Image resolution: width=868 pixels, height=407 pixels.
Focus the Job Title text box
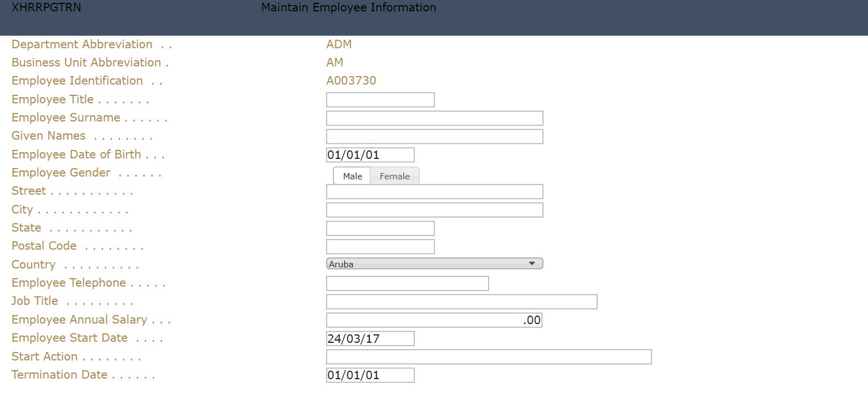point(461,302)
